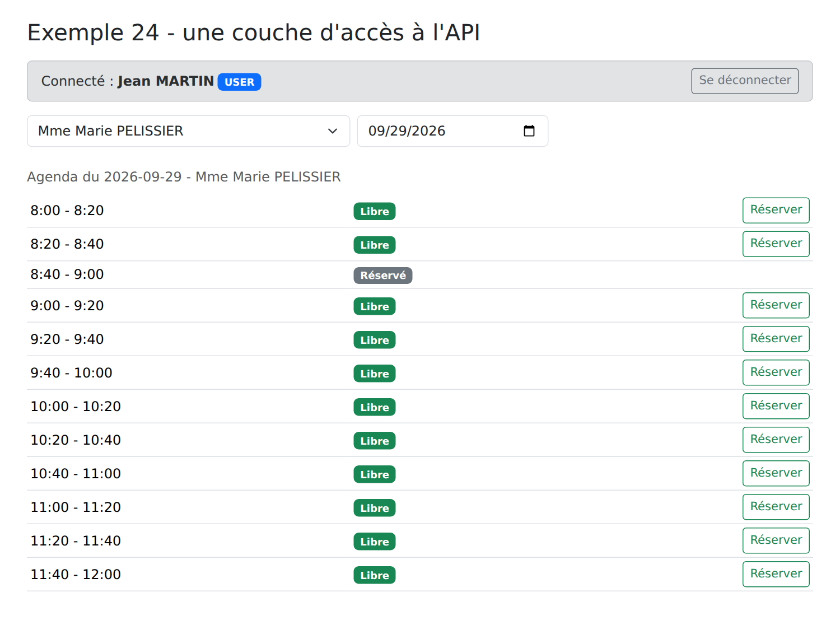Reserve the 9:00 - 9:20 slot
The image size is (840, 625).
(x=776, y=305)
